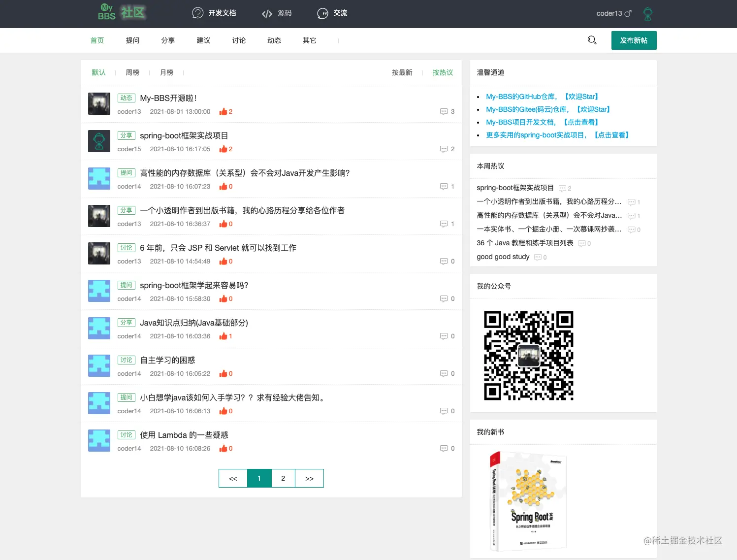Go to page 2 of posts
737x560 pixels.
pyautogui.click(x=283, y=478)
